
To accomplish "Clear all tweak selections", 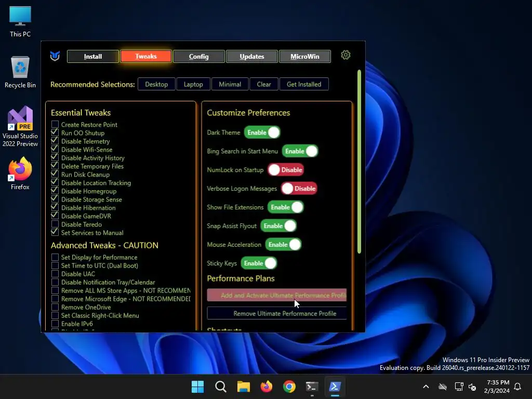I will click(x=264, y=84).
